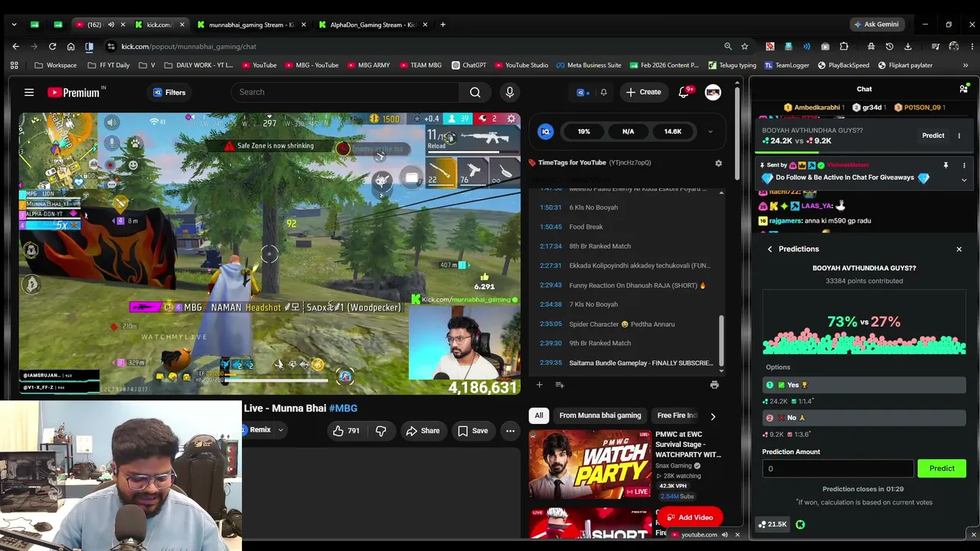Click the Add Video red button
The height and width of the screenshot is (551, 980).
(689, 517)
